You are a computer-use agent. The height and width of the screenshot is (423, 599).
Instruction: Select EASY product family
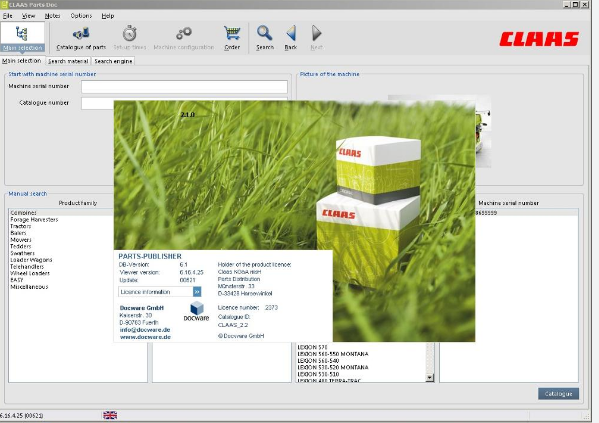tap(17, 280)
